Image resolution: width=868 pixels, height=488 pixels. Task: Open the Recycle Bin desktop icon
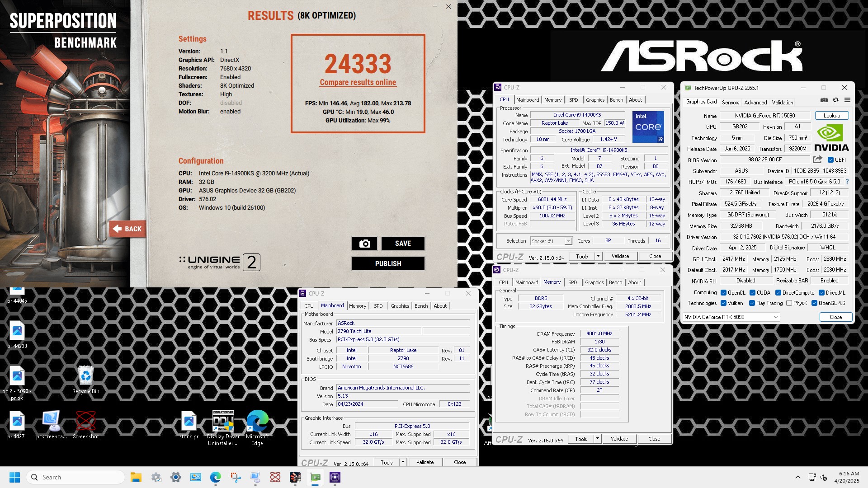(85, 380)
